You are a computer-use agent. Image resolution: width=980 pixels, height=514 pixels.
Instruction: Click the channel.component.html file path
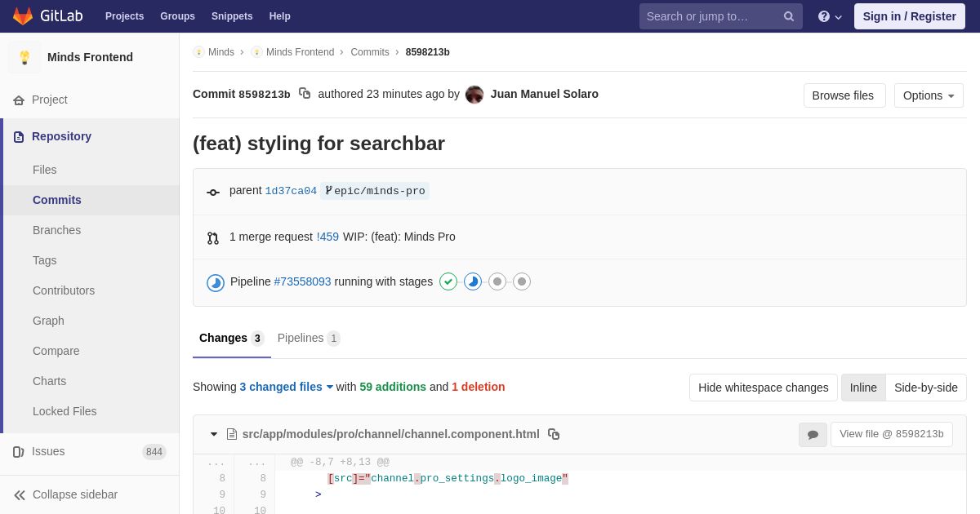tap(391, 434)
